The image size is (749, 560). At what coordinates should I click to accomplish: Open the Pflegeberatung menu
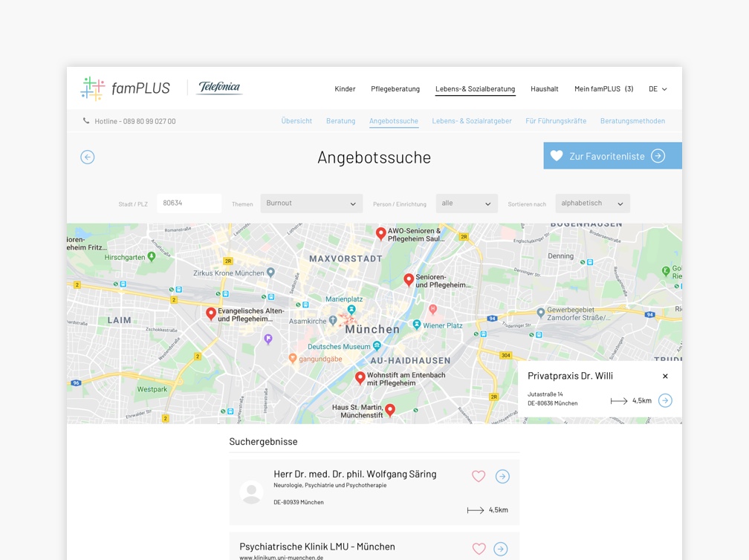[x=395, y=89]
